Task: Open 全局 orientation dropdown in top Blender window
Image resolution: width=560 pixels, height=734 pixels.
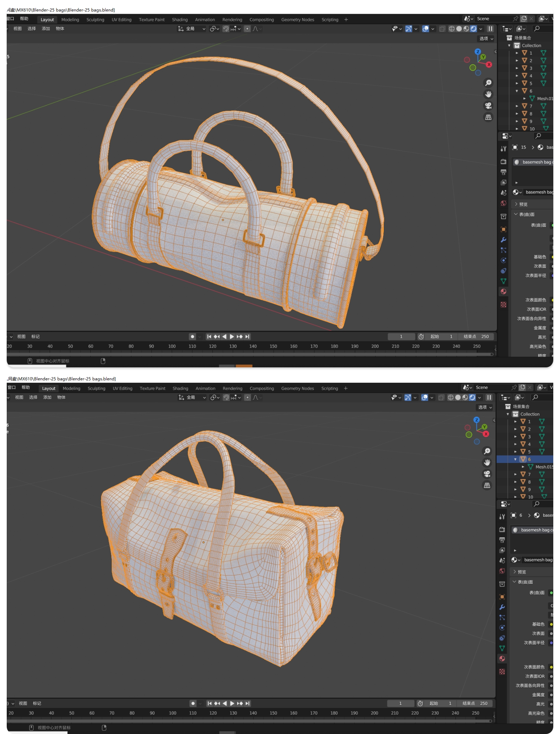Action: pyautogui.click(x=192, y=29)
